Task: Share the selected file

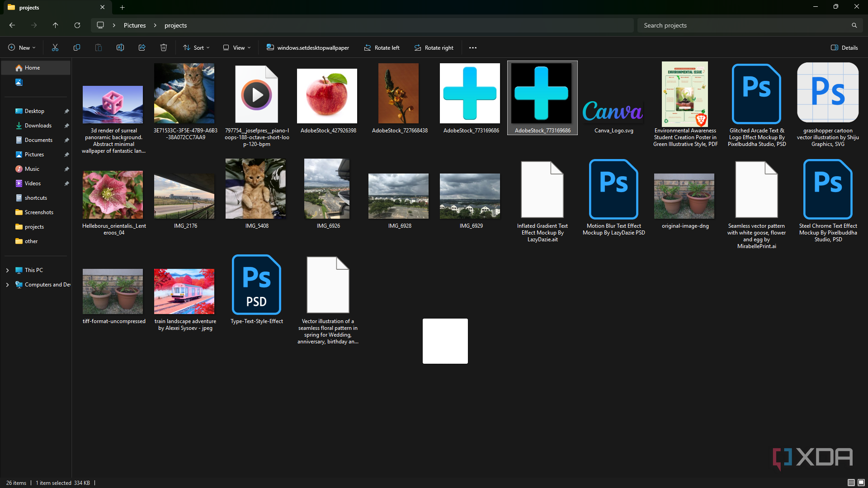Action: click(x=142, y=47)
